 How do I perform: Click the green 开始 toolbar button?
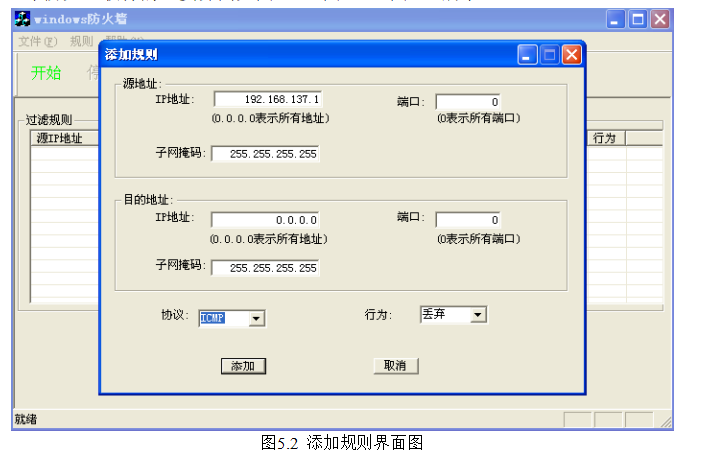(x=46, y=72)
